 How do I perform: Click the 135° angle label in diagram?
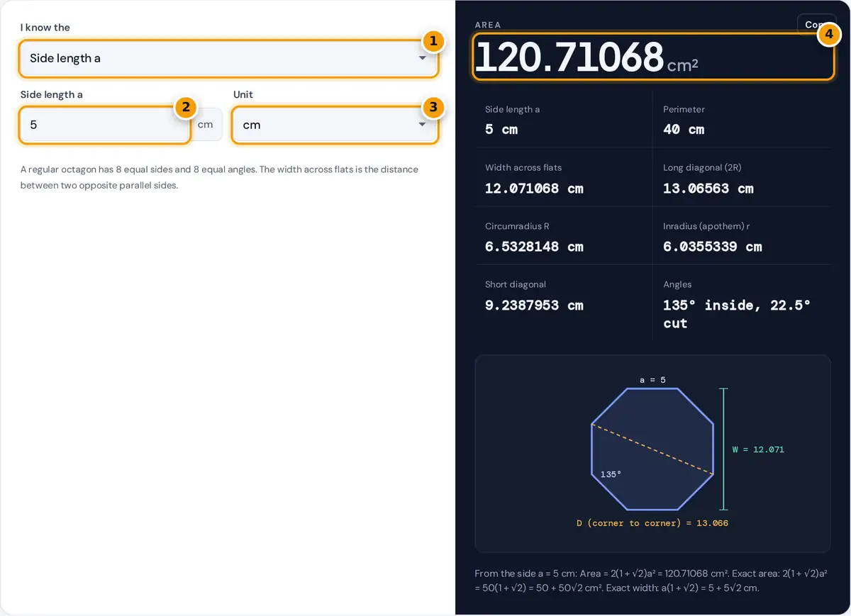pos(611,474)
